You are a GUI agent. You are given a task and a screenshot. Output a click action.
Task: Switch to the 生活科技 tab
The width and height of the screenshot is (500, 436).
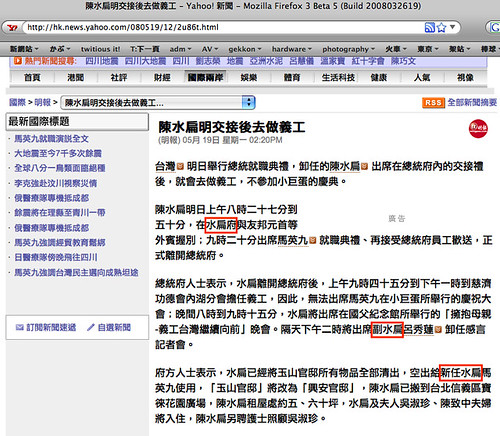[x=338, y=77]
